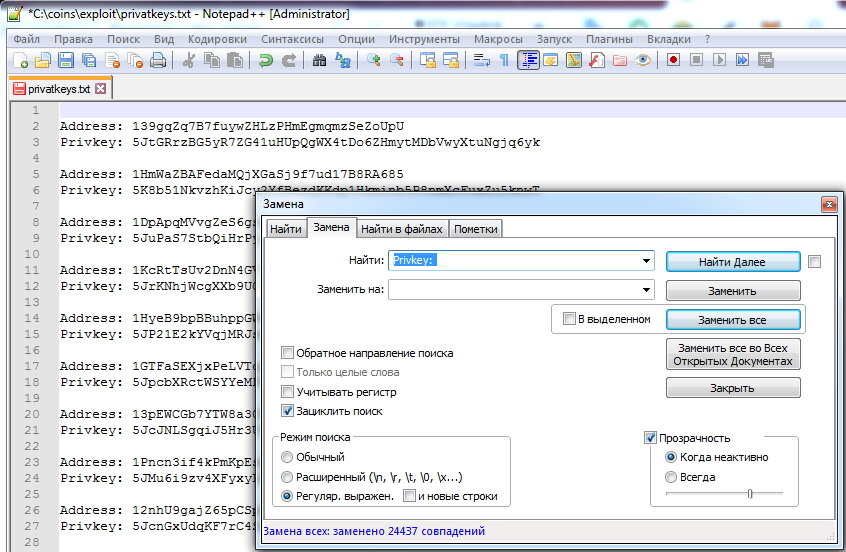Click the 'Заменить все' button
The width and height of the screenshot is (846, 552).
pyautogui.click(x=733, y=320)
